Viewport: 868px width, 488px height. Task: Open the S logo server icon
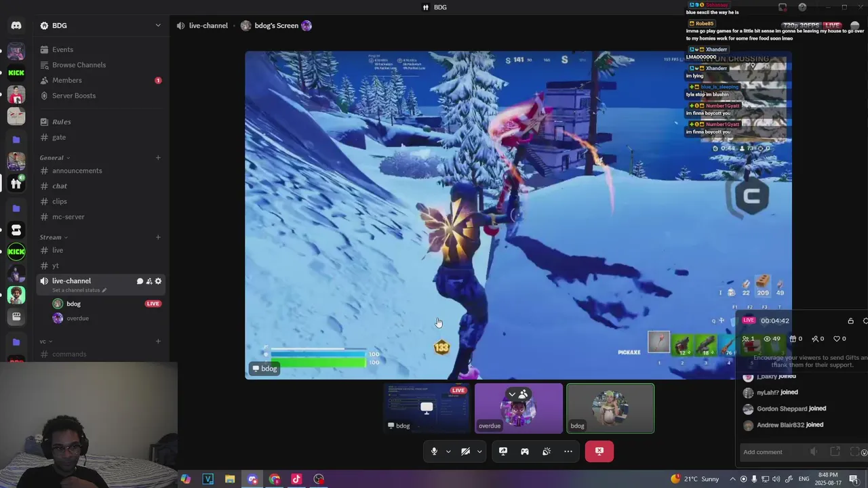pos(16,230)
